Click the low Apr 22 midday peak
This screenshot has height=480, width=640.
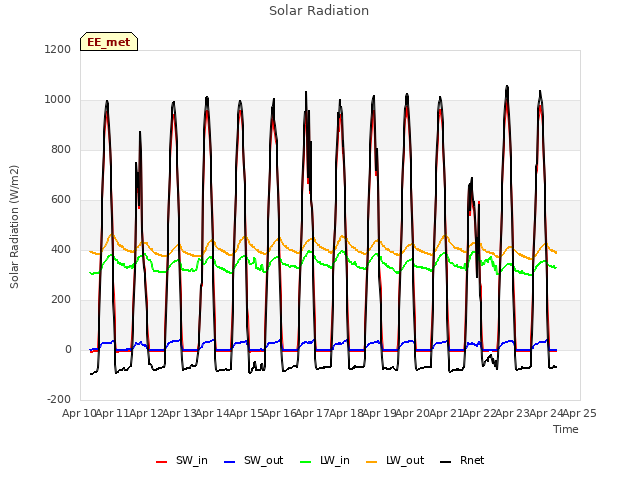[471, 179]
